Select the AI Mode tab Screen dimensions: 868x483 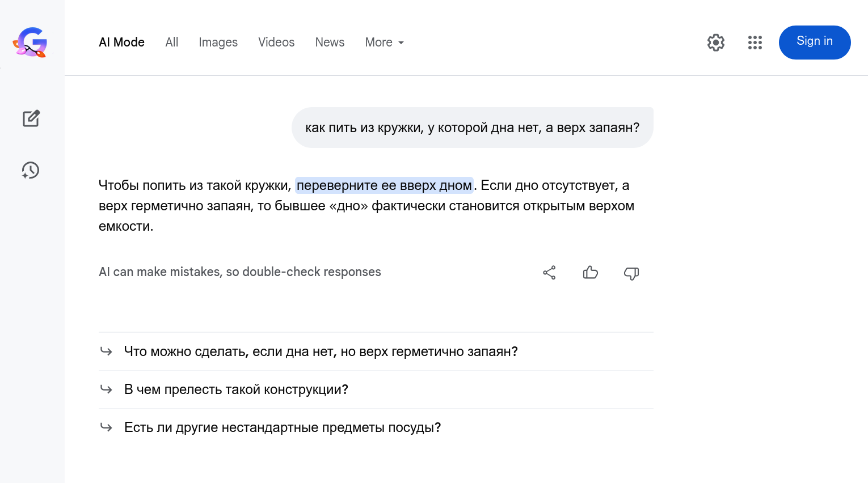click(x=121, y=43)
